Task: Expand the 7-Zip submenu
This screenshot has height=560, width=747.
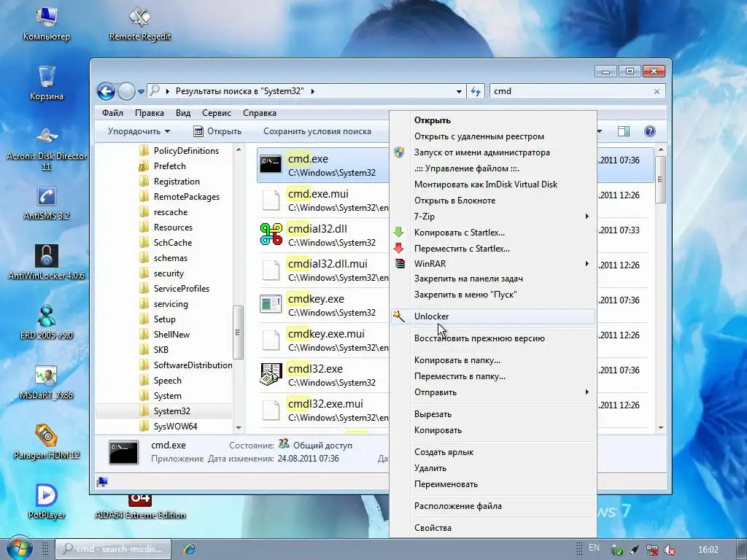Action: [x=492, y=216]
